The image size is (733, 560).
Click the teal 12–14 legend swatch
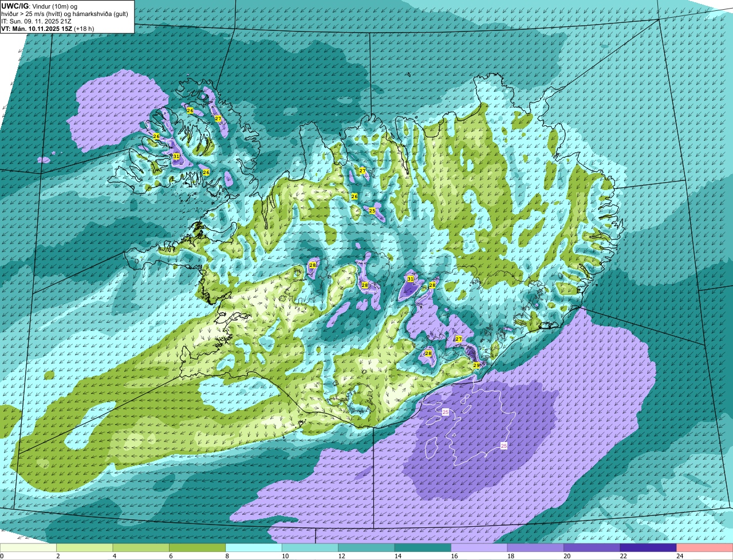(x=367, y=548)
